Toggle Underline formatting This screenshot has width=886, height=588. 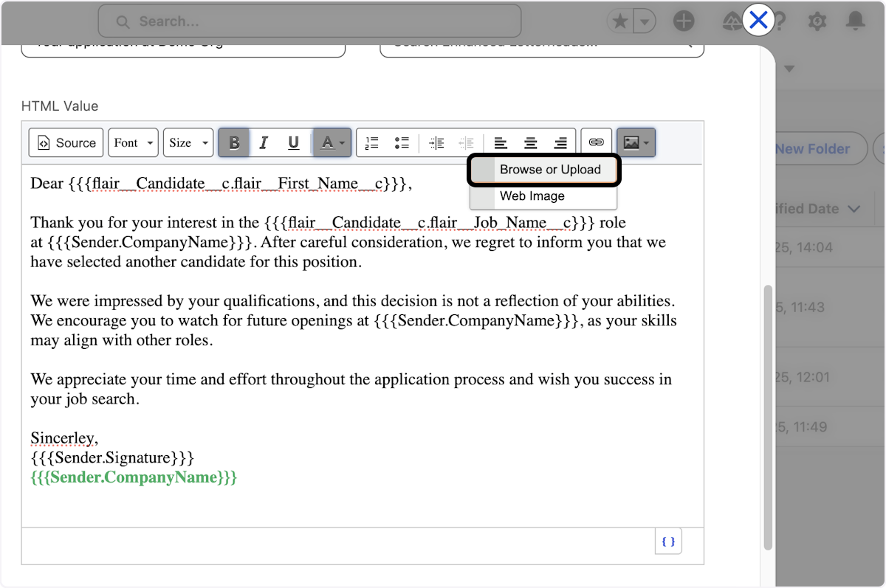(293, 143)
